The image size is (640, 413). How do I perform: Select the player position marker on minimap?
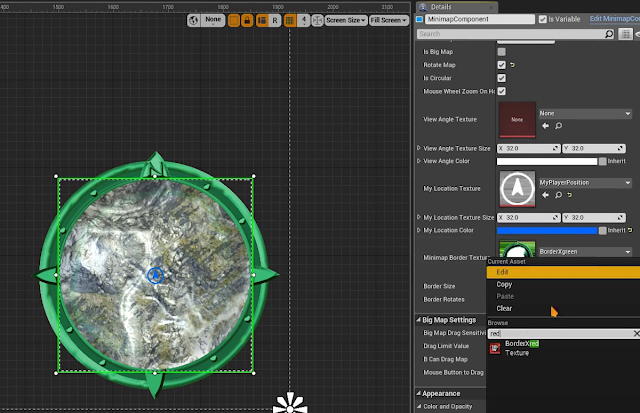pos(155,275)
